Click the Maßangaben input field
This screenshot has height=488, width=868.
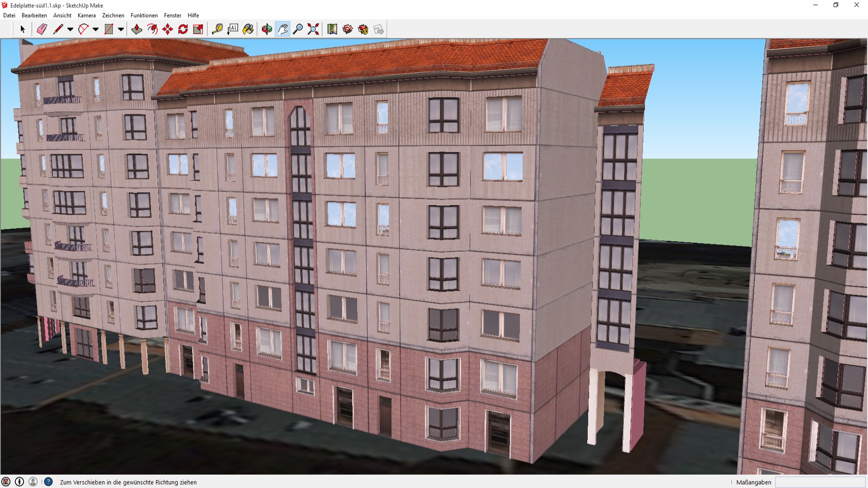(x=820, y=482)
